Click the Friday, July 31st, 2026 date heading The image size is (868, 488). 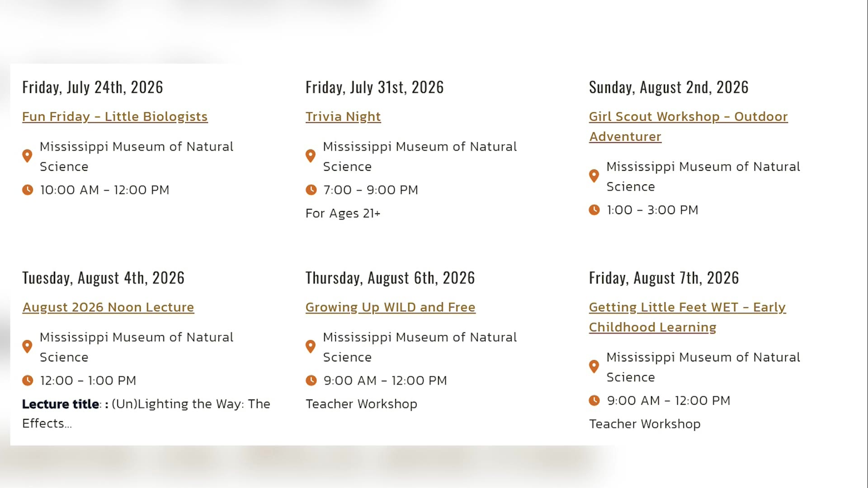tap(375, 87)
